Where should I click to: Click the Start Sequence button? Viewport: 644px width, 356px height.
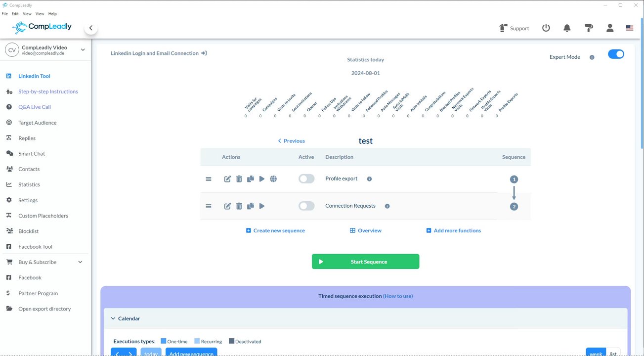point(365,262)
